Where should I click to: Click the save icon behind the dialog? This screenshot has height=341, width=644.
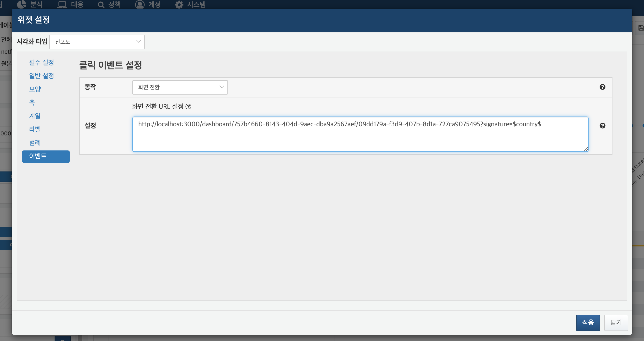(641, 28)
